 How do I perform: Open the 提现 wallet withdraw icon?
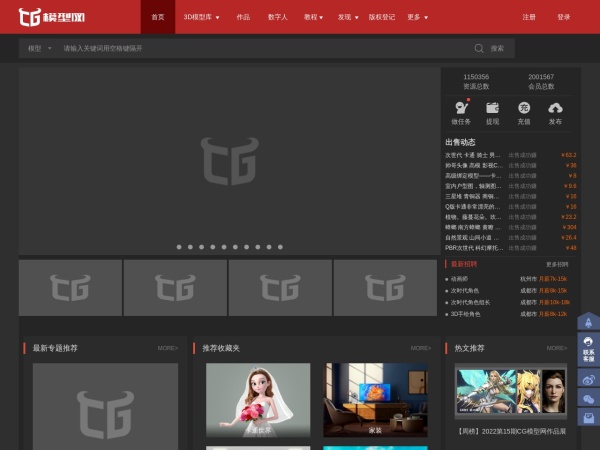click(492, 108)
